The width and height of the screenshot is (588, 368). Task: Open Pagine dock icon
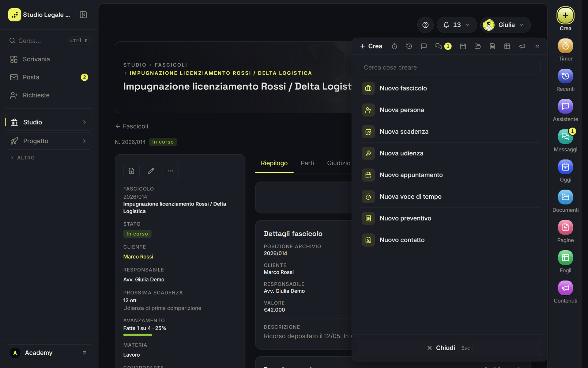tap(565, 228)
